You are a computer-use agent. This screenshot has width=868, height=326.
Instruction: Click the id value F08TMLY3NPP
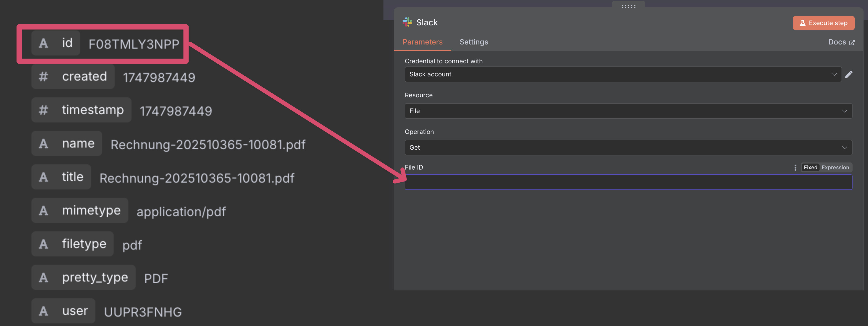pos(134,44)
